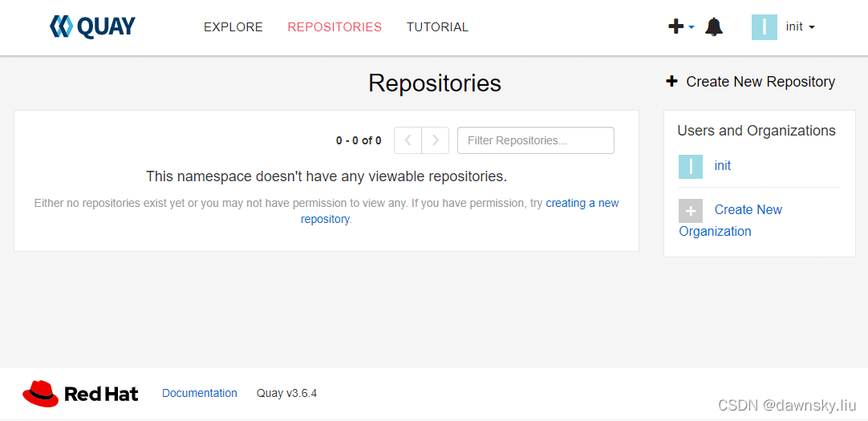The height and width of the screenshot is (421, 868).
Task: Go to the Explore tab
Action: (233, 27)
